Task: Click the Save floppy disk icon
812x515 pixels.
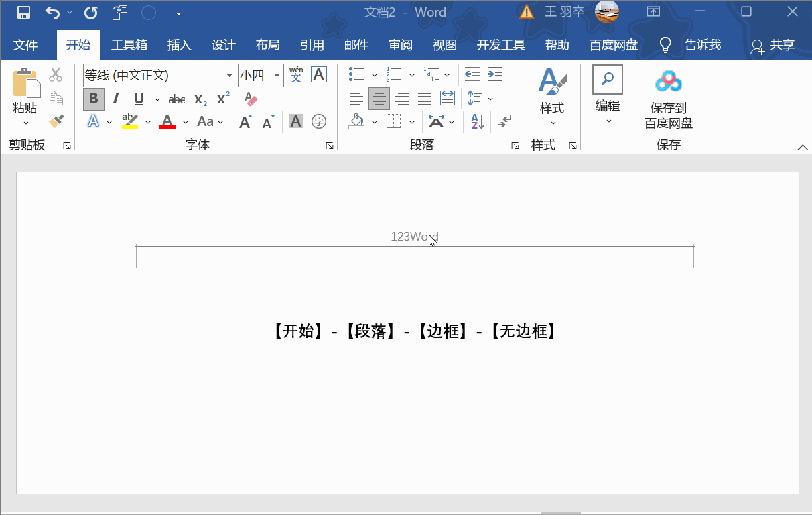Action: (x=23, y=12)
